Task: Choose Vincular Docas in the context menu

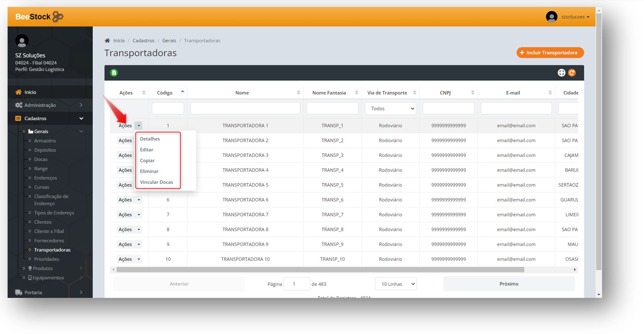Action: point(156,182)
